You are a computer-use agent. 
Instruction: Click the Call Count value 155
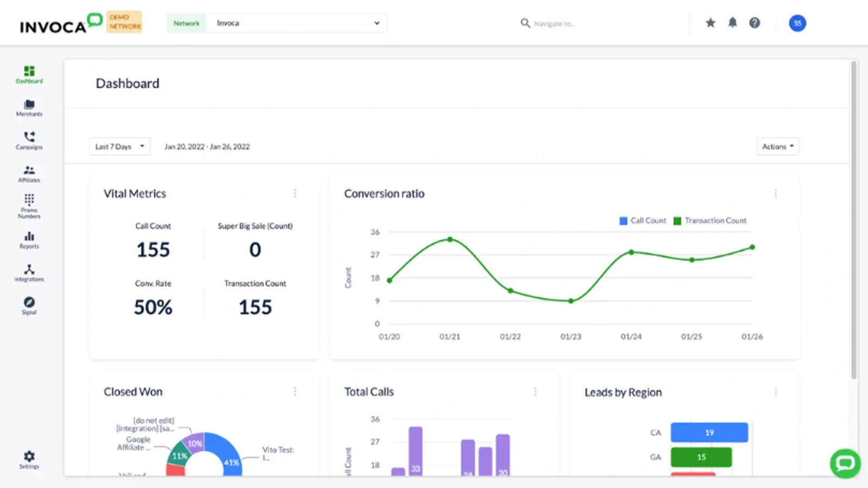click(x=153, y=250)
